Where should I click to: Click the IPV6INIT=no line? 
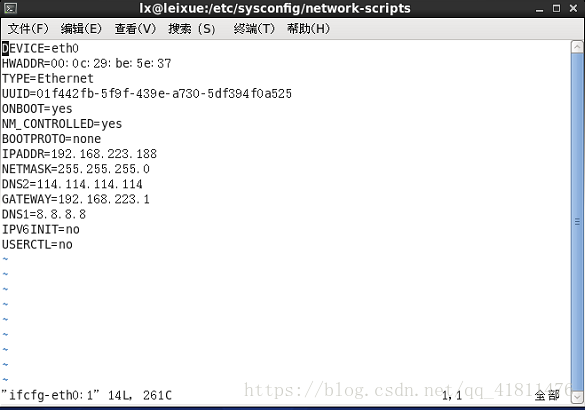[x=41, y=229]
